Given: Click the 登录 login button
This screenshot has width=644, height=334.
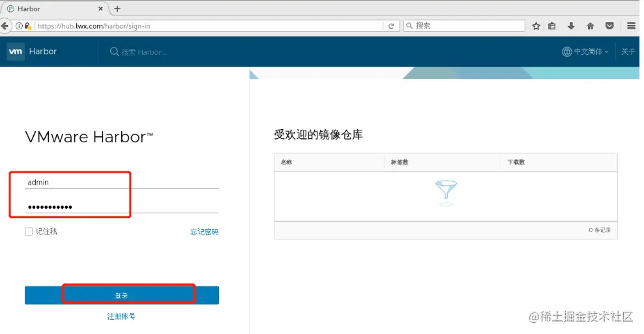Looking at the screenshot, I should (122, 296).
